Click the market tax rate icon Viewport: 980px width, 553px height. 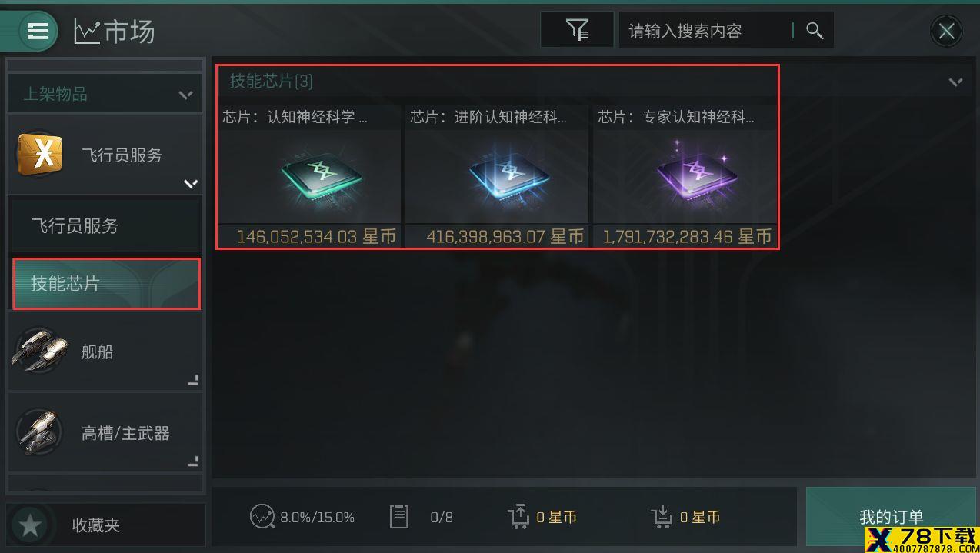pyautogui.click(x=262, y=517)
